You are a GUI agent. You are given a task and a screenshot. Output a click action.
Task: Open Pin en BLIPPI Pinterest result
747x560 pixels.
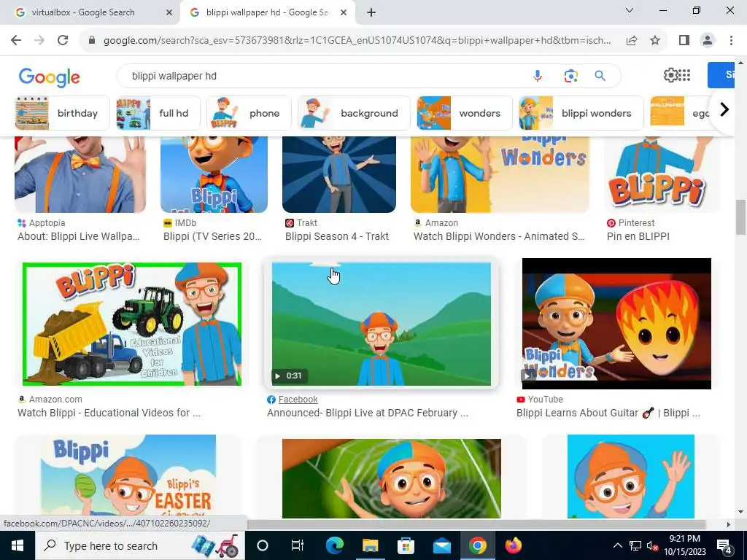tap(638, 236)
